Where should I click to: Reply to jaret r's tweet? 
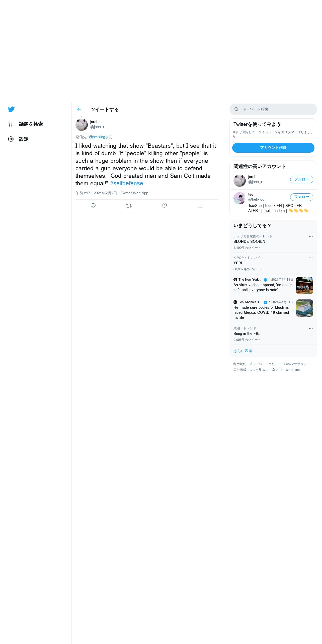click(x=93, y=206)
